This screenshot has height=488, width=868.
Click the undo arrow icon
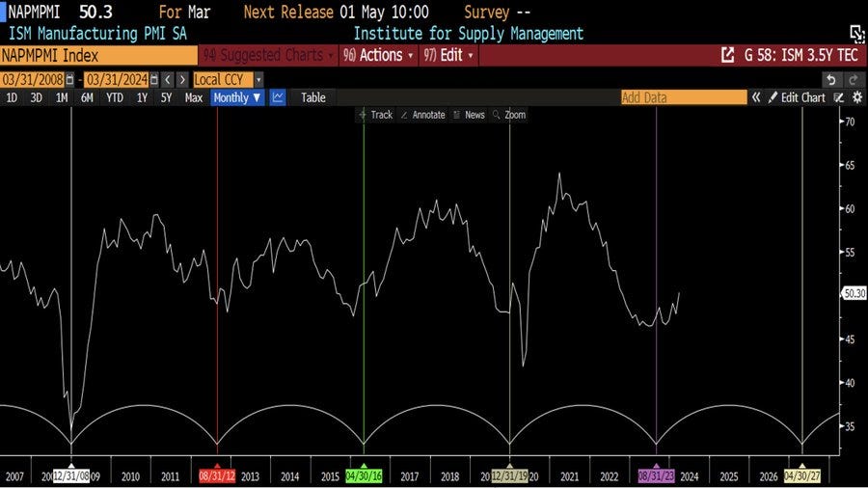831,79
